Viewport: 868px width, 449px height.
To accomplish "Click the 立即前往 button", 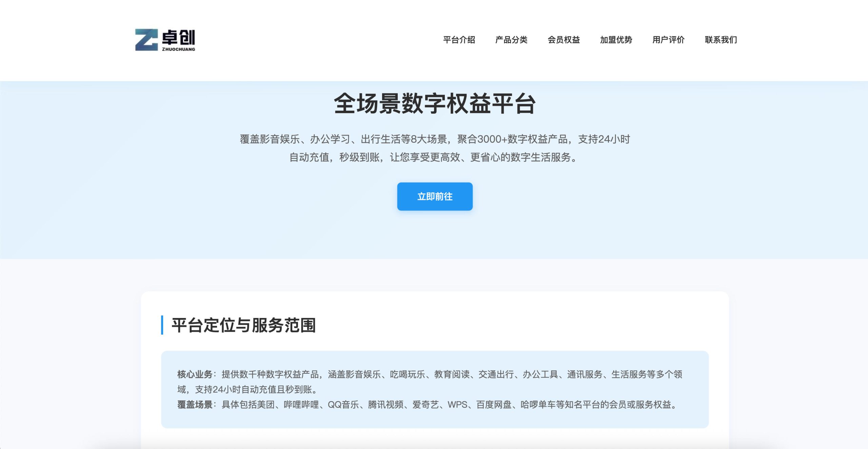I will [435, 197].
